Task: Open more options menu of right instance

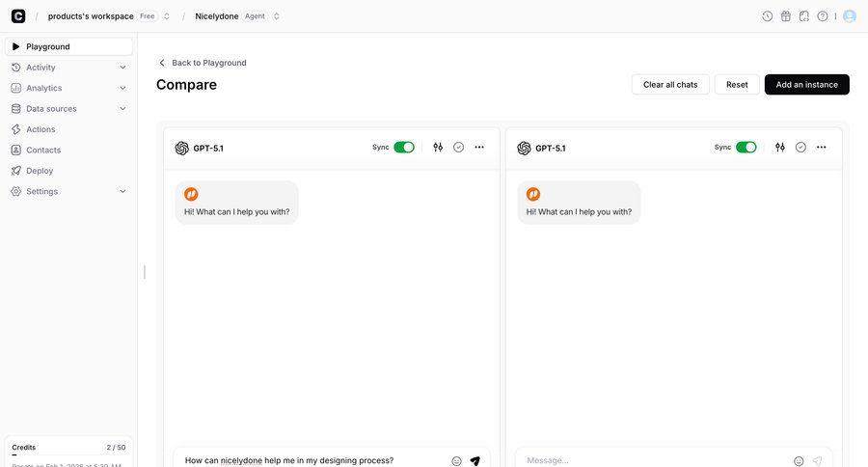Action: click(x=822, y=147)
